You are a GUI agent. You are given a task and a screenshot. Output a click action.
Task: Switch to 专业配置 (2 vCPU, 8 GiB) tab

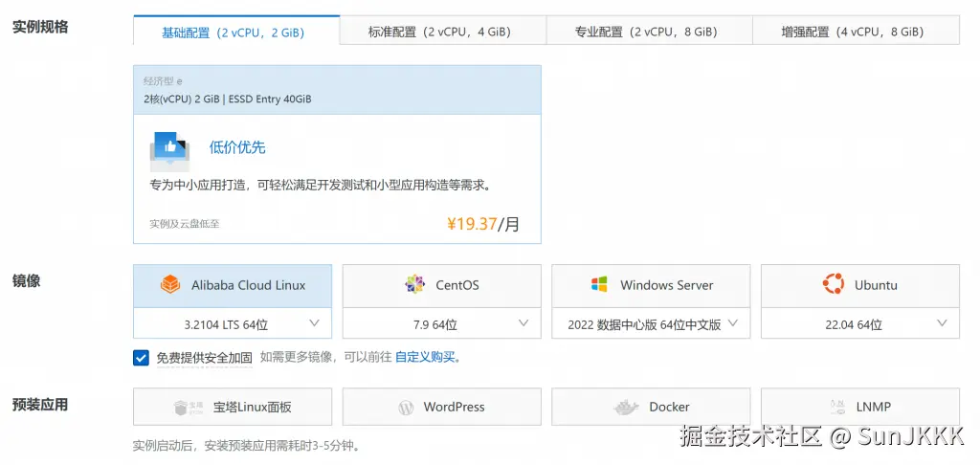650,32
